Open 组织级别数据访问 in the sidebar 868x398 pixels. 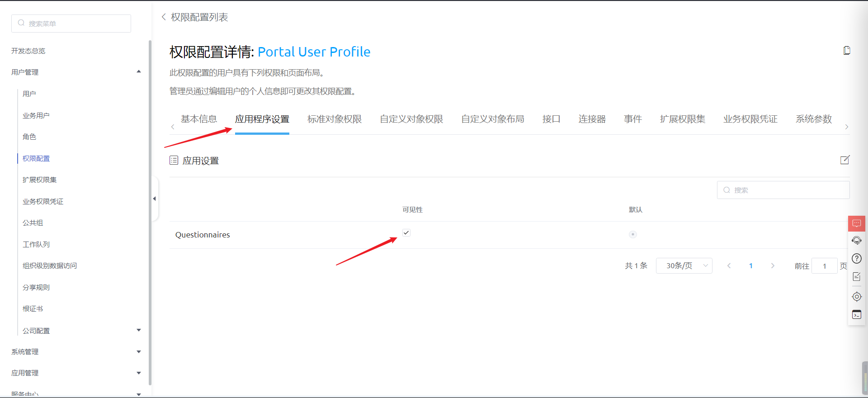coord(50,265)
